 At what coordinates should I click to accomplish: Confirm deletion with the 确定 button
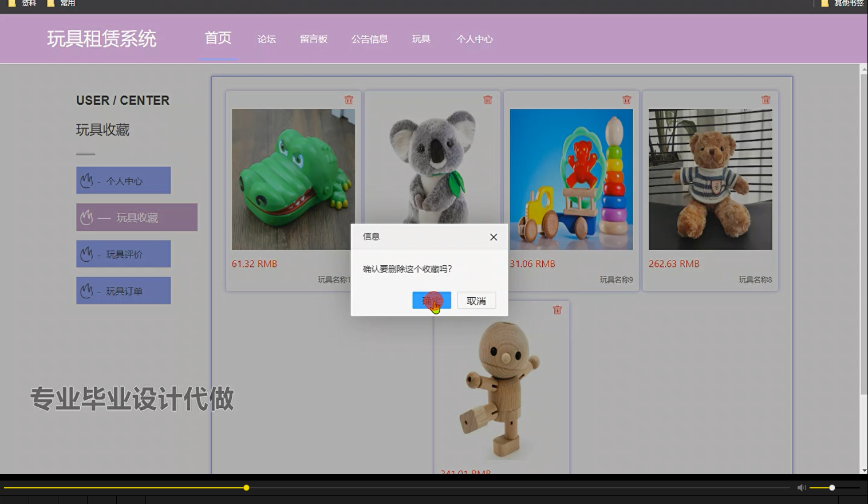click(x=431, y=300)
